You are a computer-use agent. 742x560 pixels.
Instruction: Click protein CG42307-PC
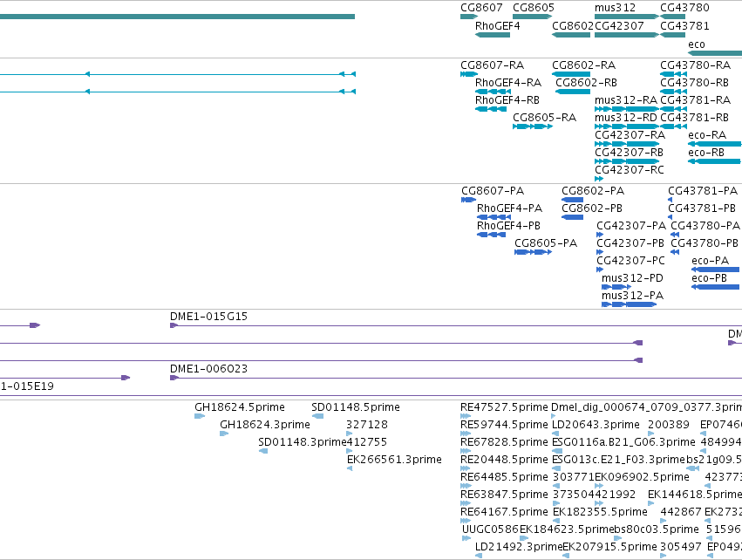pos(630,262)
